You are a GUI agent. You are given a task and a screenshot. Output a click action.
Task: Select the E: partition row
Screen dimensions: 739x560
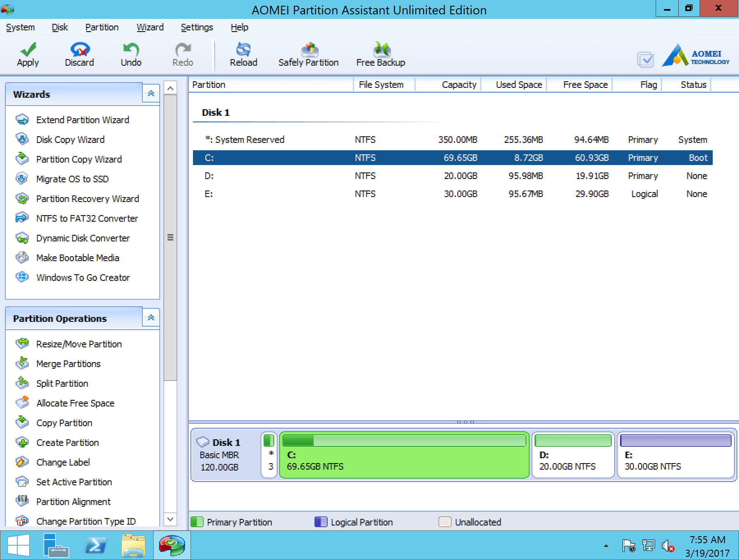[452, 194]
